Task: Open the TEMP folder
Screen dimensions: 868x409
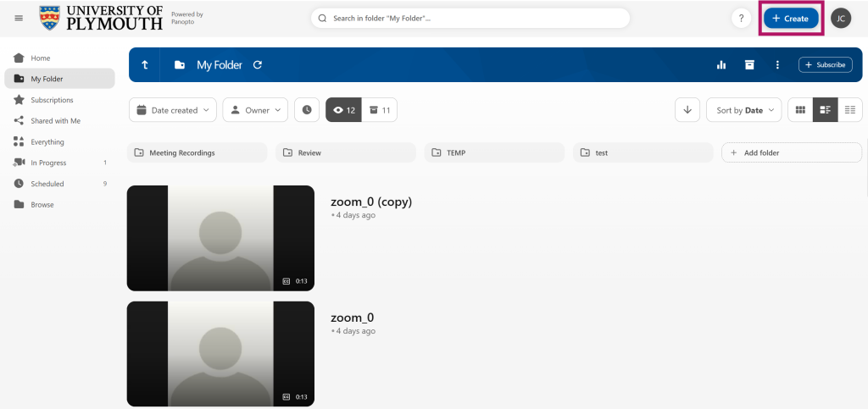Action: point(494,152)
